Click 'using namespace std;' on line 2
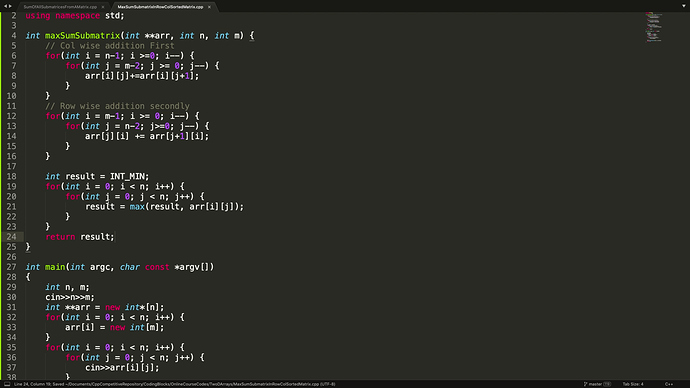 pyautogui.click(x=75, y=16)
